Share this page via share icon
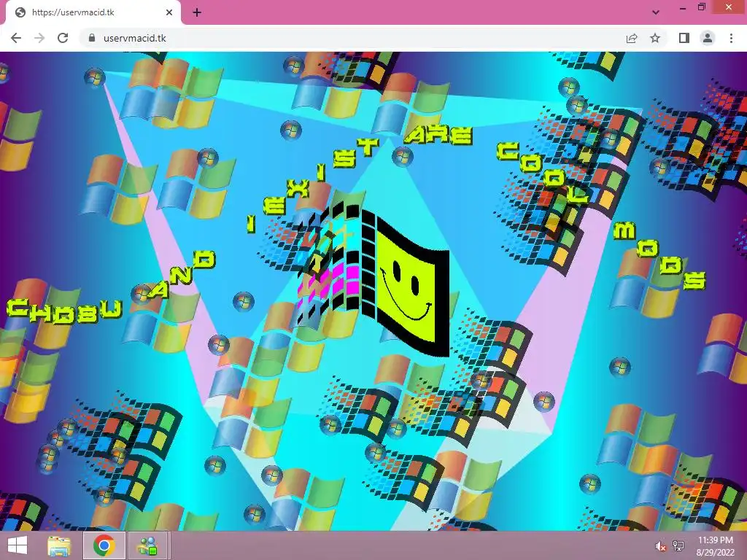The image size is (747, 560). (632, 38)
